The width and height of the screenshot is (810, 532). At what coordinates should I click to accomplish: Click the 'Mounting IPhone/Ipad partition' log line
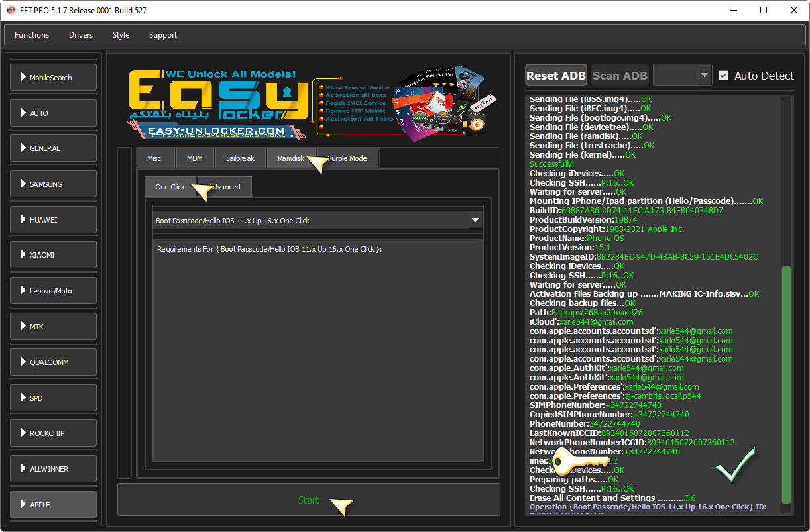tap(646, 201)
